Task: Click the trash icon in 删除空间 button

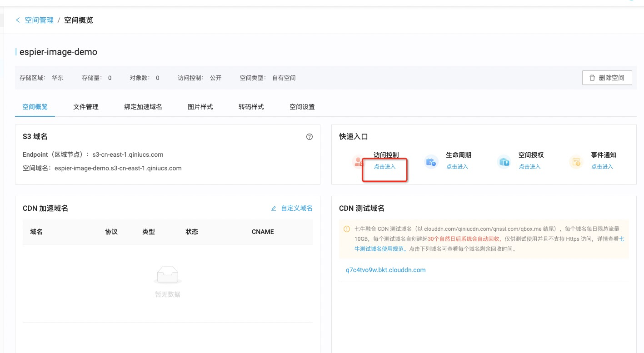Action: point(592,78)
